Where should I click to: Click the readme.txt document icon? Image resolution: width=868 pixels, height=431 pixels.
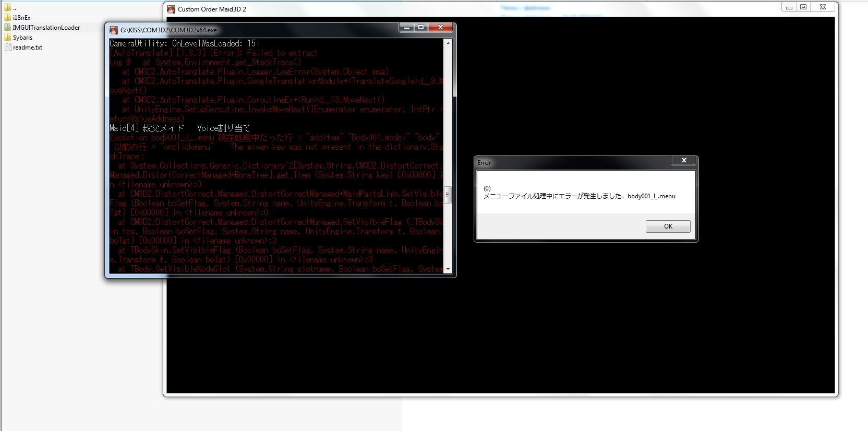(x=8, y=47)
